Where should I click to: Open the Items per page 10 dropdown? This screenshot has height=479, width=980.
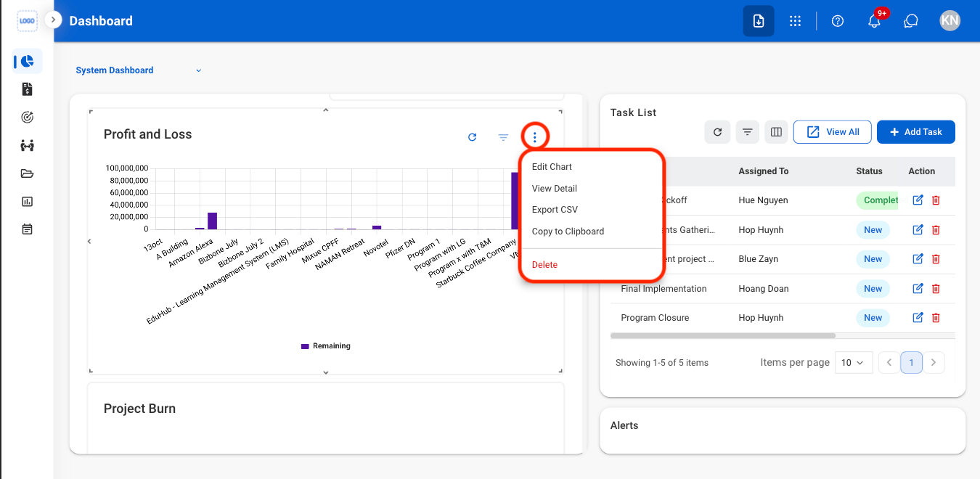pos(852,362)
